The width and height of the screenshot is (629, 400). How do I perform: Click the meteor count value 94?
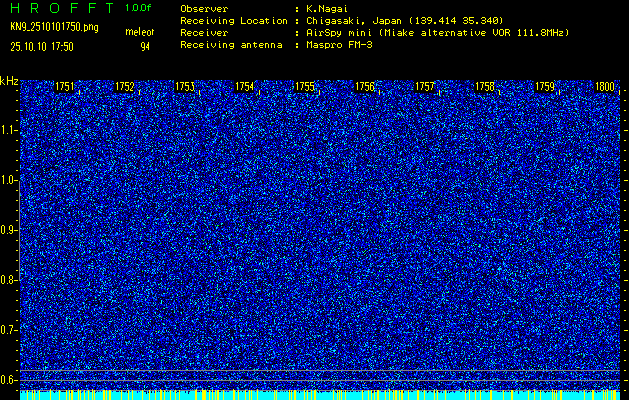[x=145, y=46]
